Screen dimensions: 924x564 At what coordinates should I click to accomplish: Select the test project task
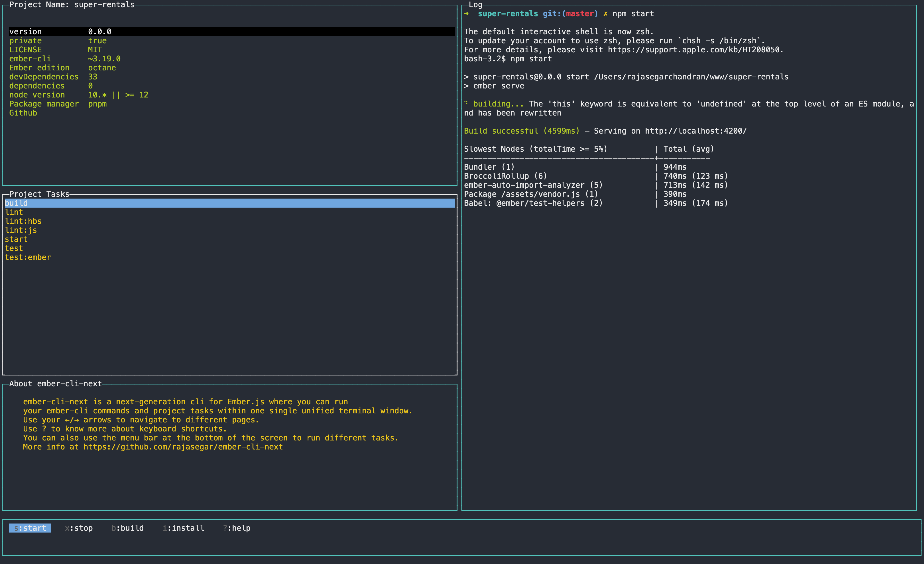14,248
